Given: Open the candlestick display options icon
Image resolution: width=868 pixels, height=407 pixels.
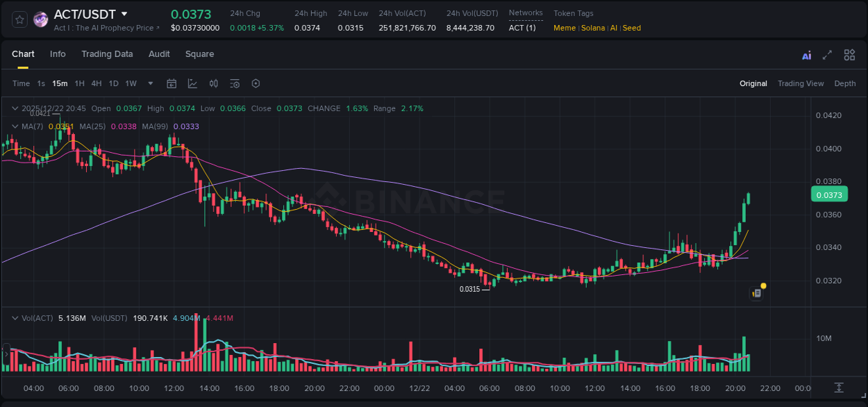Looking at the screenshot, I should [x=213, y=83].
